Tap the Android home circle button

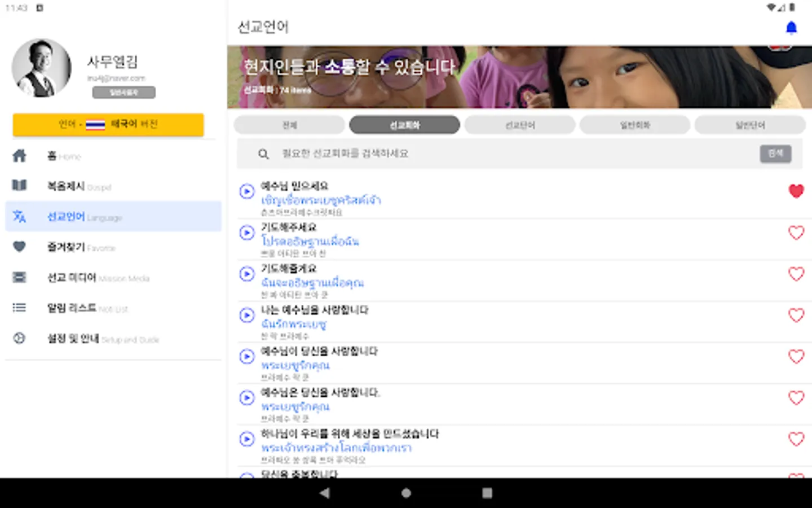click(x=406, y=493)
